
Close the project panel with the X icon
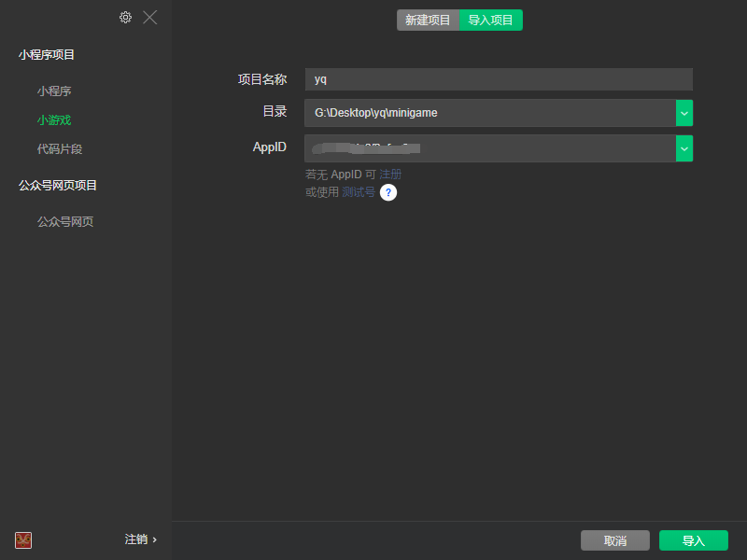150,18
